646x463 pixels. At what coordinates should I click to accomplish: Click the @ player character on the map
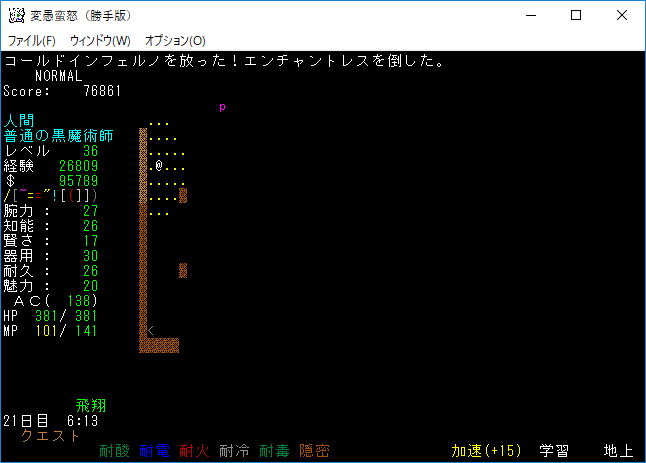pyautogui.click(x=158, y=166)
